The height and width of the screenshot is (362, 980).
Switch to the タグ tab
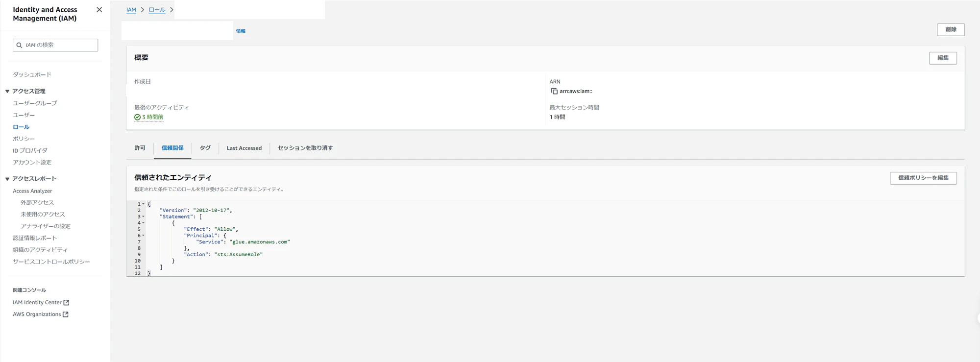click(205, 148)
